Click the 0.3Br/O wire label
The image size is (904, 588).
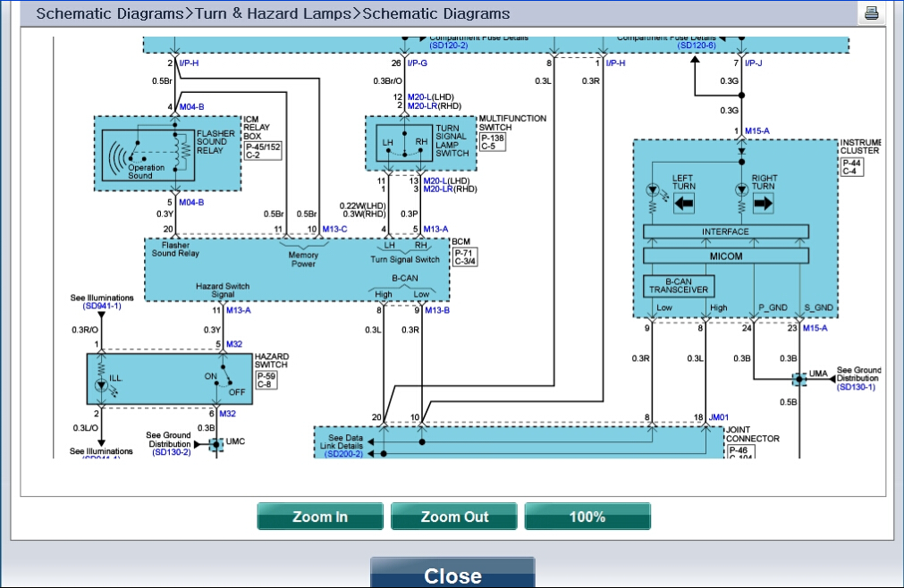point(387,80)
